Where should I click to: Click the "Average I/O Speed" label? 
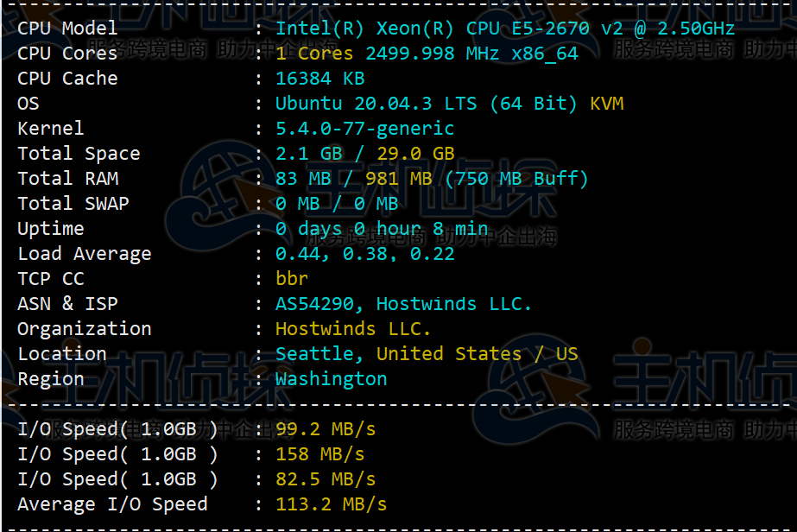coord(112,504)
